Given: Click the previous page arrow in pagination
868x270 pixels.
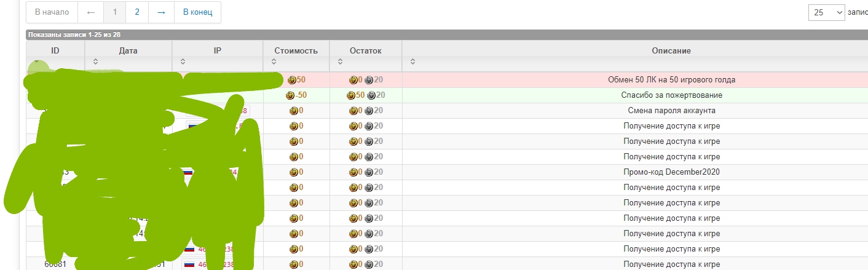Looking at the screenshot, I should 91,12.
